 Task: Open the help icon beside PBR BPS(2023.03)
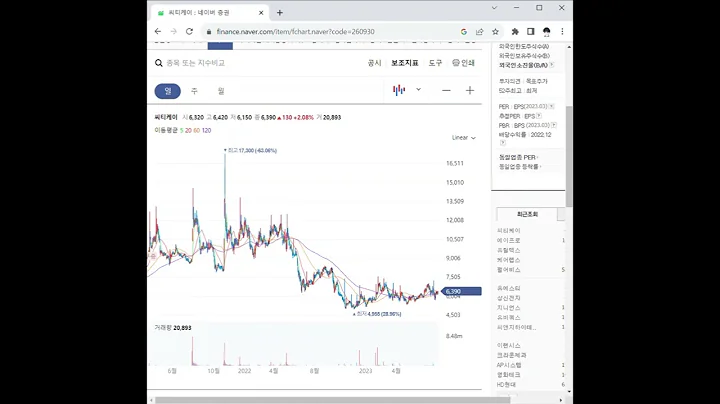(x=554, y=125)
